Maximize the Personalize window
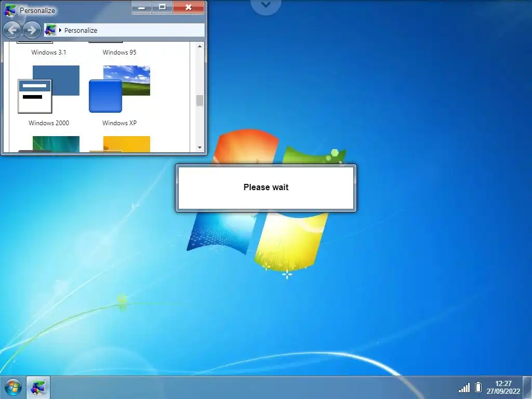Image resolution: width=532 pixels, height=399 pixels. point(163,7)
